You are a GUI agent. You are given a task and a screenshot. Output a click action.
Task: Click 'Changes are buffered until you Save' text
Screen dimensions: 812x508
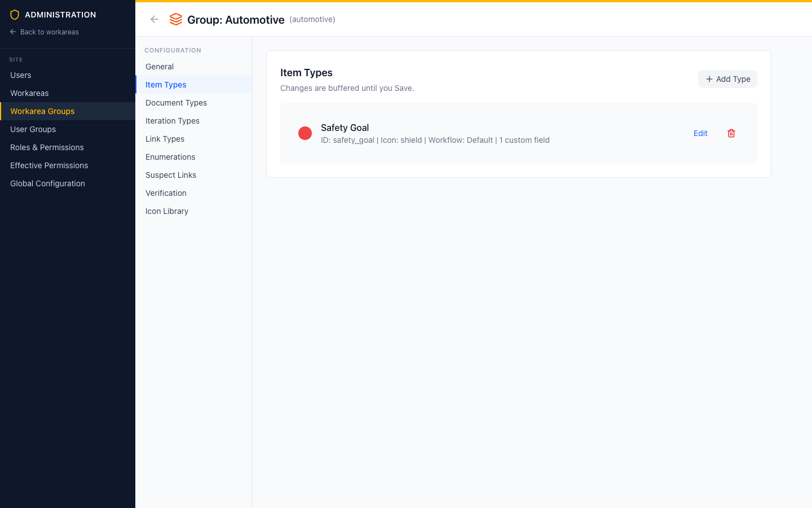[347, 88]
